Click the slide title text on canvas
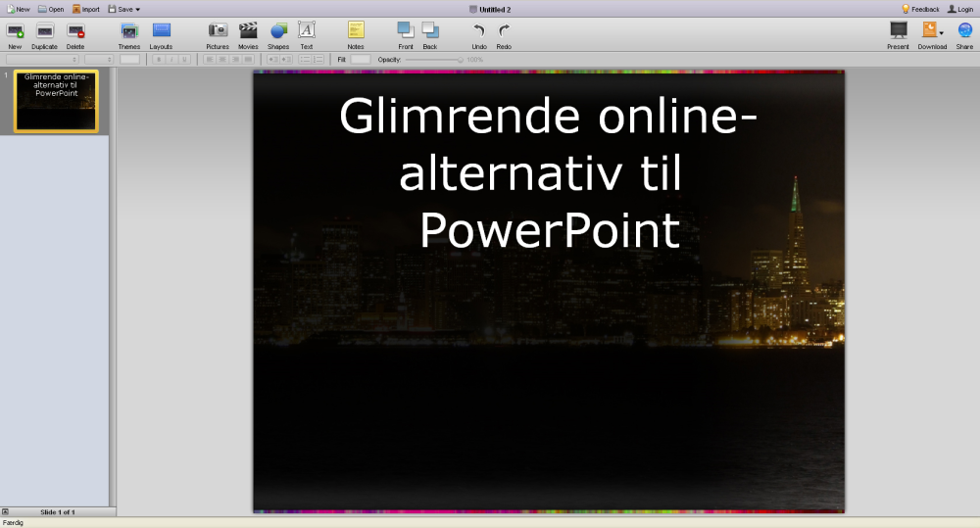Viewport: 980px width, 528px height. 549,173
